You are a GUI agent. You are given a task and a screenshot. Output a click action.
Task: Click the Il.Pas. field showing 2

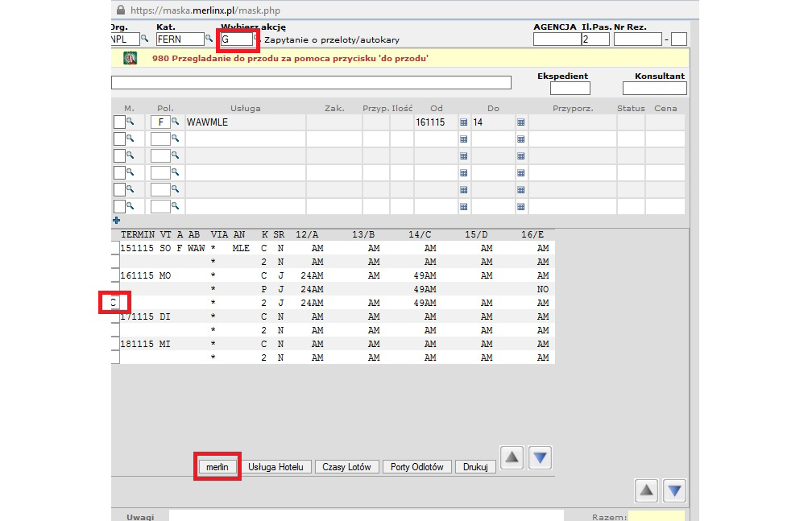click(595, 39)
